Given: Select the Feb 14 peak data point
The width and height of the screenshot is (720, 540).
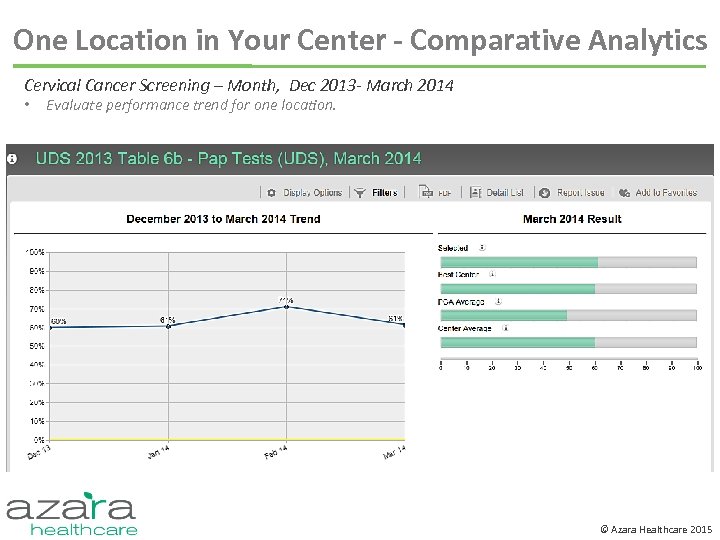Looking at the screenshot, I should [x=287, y=307].
